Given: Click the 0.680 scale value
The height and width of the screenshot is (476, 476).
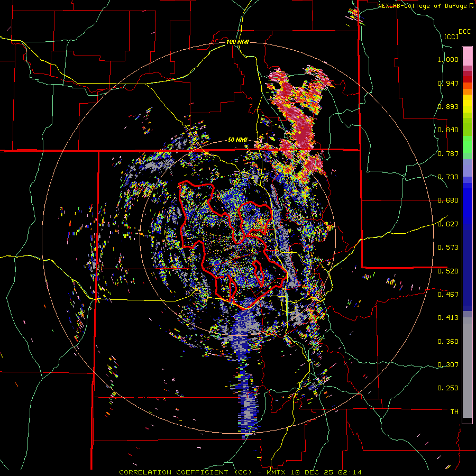Looking at the screenshot, I should click(448, 200).
